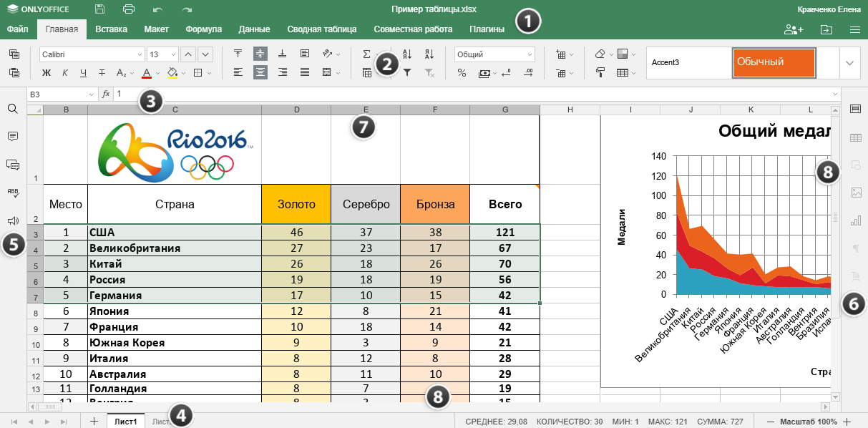Click the copy style paint roller icon

point(600,72)
